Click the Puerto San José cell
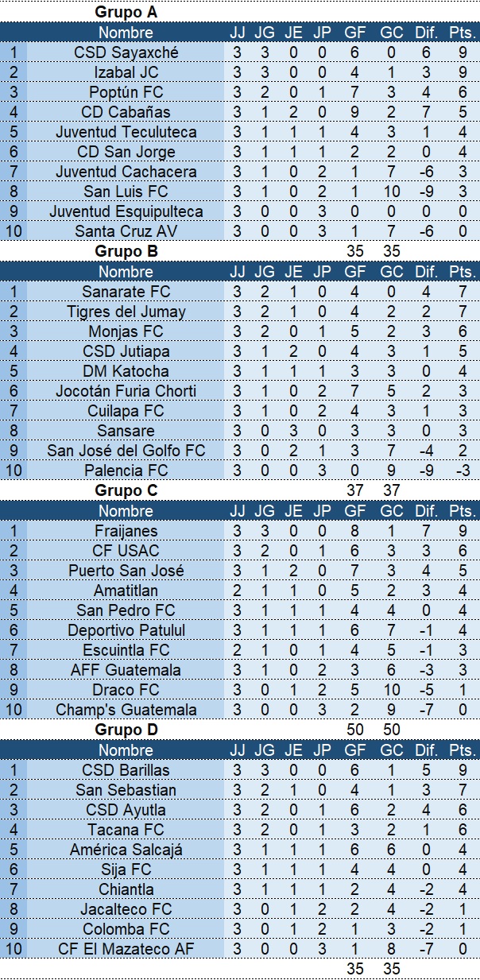Screen dimensions: 480x980 (x=126, y=571)
